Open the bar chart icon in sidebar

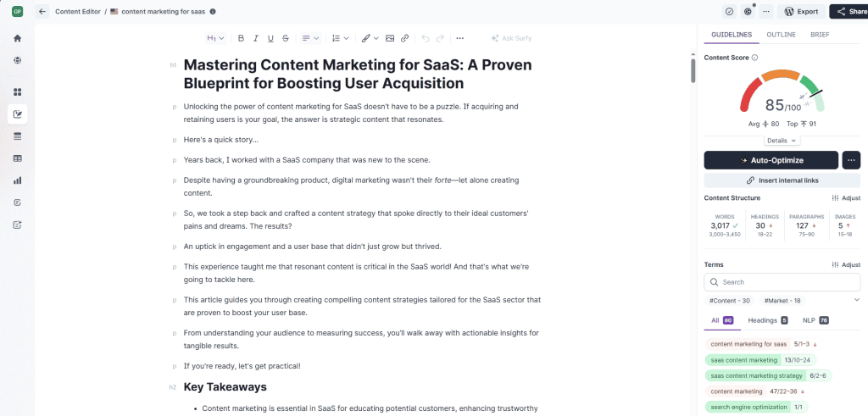point(17,180)
